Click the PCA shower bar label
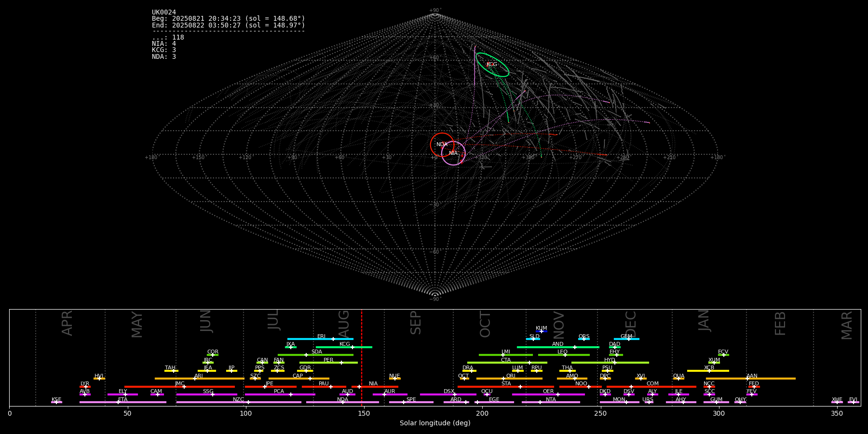868x434 pixels. (279, 392)
